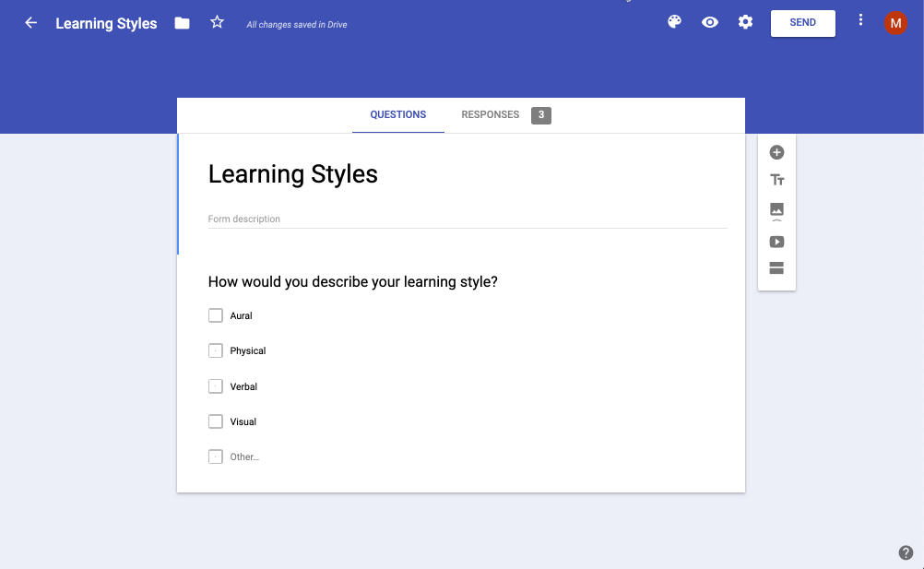Add a new section to form
The height and width of the screenshot is (569, 924).
pyautogui.click(x=776, y=268)
